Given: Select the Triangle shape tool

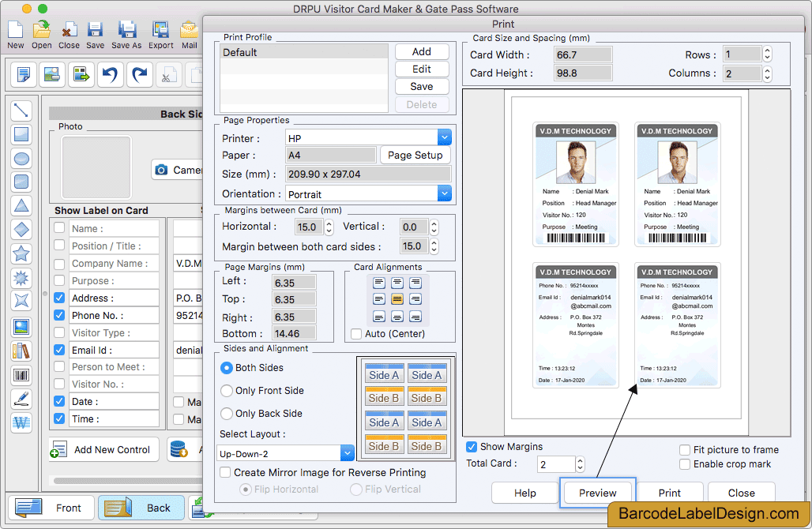Looking at the screenshot, I should pyautogui.click(x=21, y=206).
